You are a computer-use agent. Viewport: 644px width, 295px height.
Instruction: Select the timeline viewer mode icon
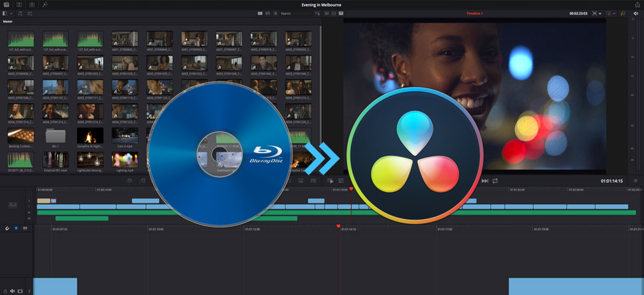[x=341, y=14]
